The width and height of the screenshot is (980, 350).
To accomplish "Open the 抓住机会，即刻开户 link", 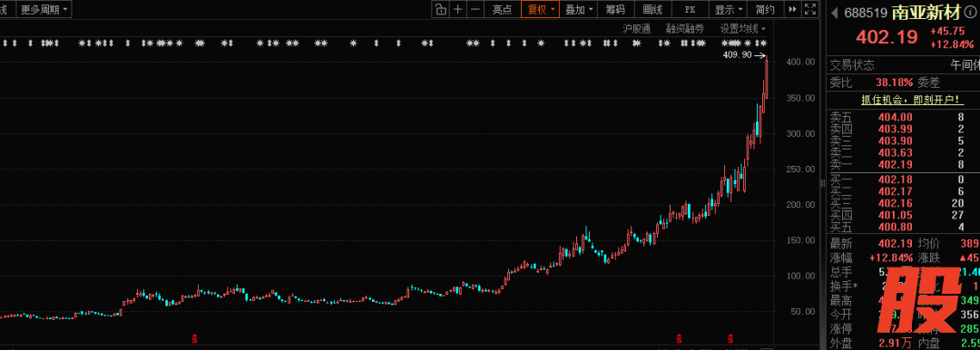I will (x=912, y=100).
